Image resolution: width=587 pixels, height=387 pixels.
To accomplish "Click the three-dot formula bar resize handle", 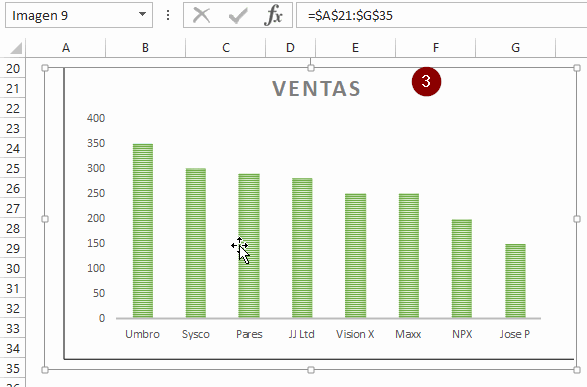I will tap(168, 15).
